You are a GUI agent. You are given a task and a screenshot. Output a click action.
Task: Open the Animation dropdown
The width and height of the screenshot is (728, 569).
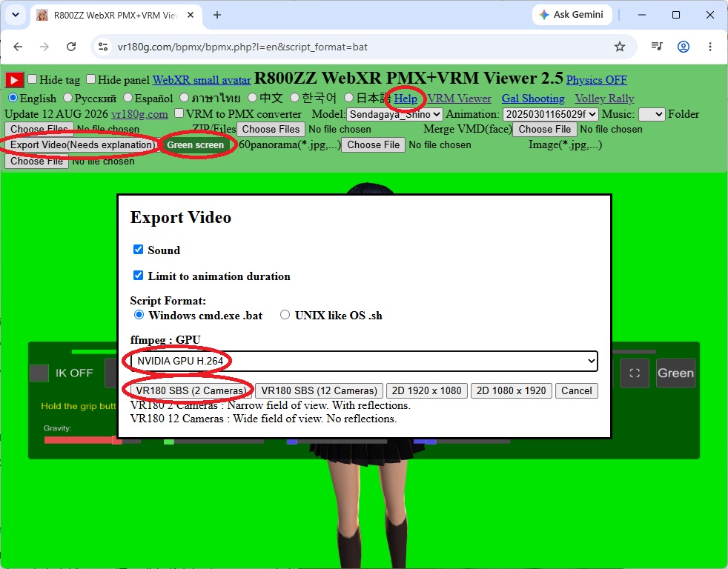[x=550, y=114]
